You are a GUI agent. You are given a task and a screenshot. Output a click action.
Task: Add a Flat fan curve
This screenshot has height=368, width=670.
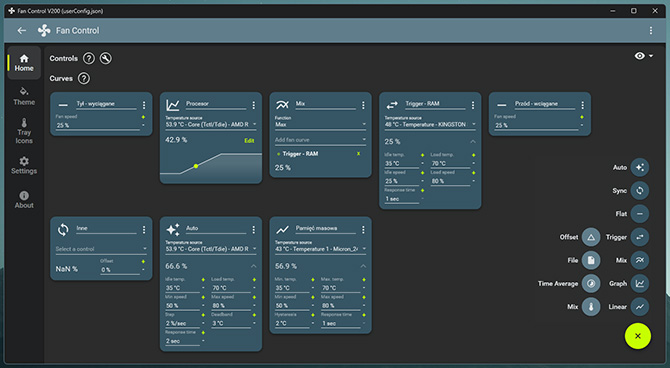640,214
